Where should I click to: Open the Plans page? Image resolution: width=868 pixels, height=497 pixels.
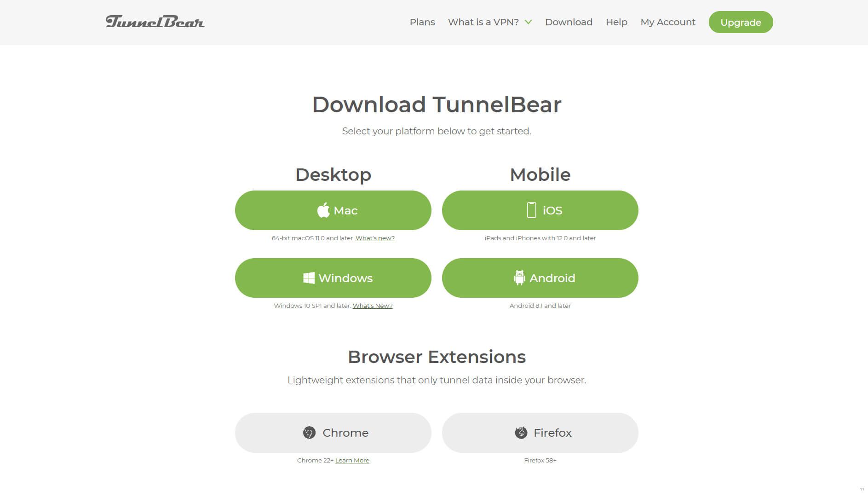(422, 22)
